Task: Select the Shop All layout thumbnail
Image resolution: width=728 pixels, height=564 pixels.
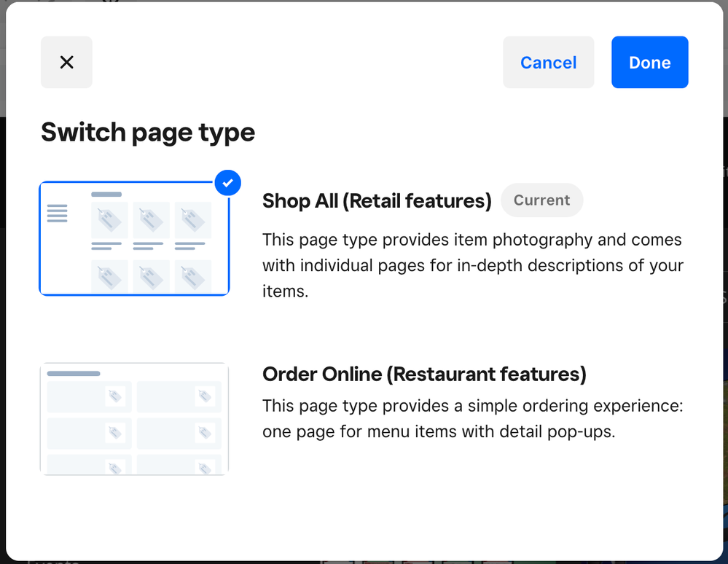Action: [134, 238]
